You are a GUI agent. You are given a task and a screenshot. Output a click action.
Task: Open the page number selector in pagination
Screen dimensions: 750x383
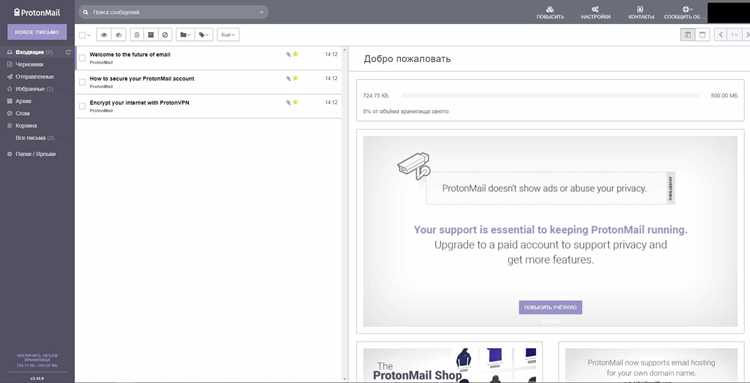(x=735, y=35)
